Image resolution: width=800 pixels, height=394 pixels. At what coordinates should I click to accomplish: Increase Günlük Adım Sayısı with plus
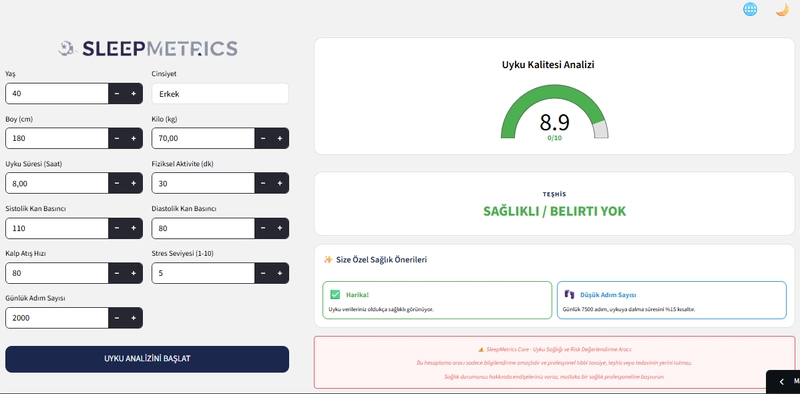pos(134,318)
